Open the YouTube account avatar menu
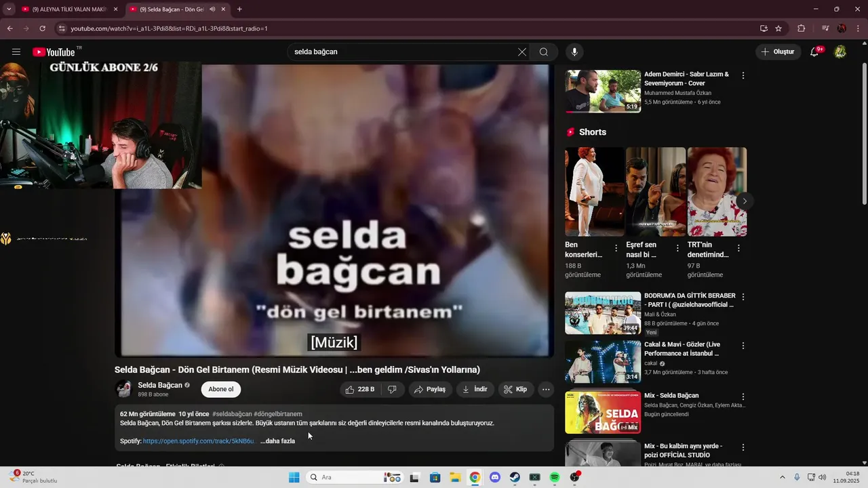The height and width of the screenshot is (488, 868). coord(840,52)
